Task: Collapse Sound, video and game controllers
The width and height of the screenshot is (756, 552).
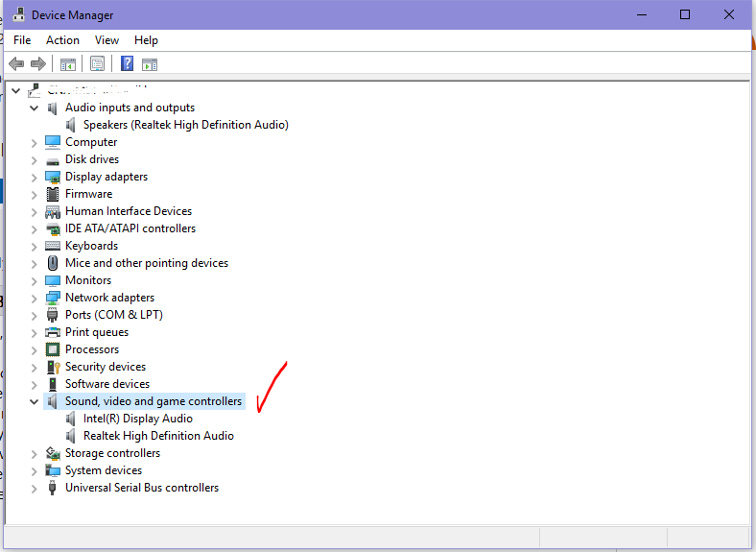Action: (35, 402)
